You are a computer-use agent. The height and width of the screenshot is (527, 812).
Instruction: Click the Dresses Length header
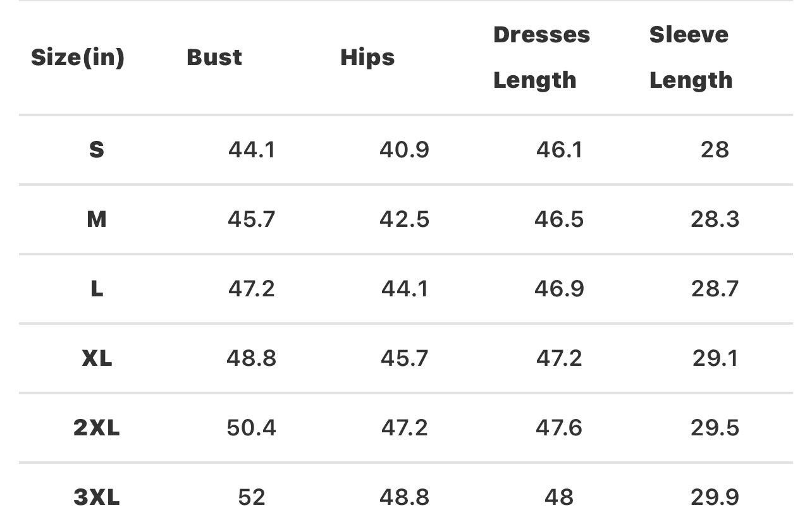[x=541, y=58]
